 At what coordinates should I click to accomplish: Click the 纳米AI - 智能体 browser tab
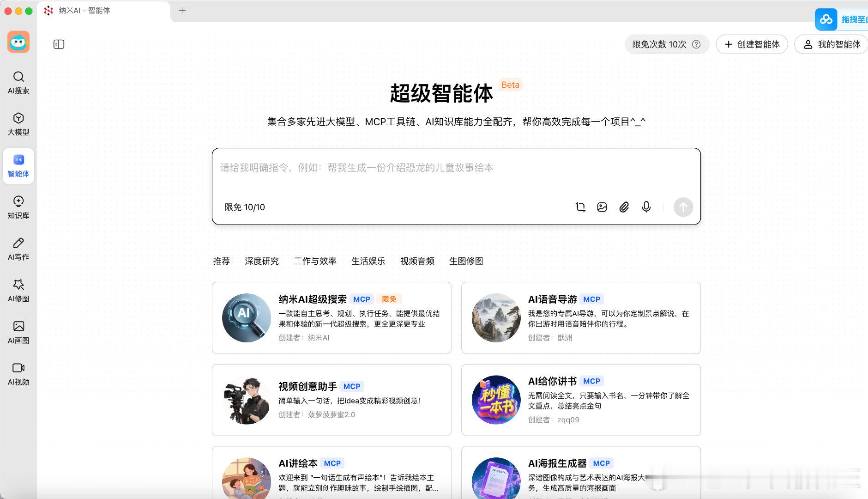pyautogui.click(x=104, y=10)
